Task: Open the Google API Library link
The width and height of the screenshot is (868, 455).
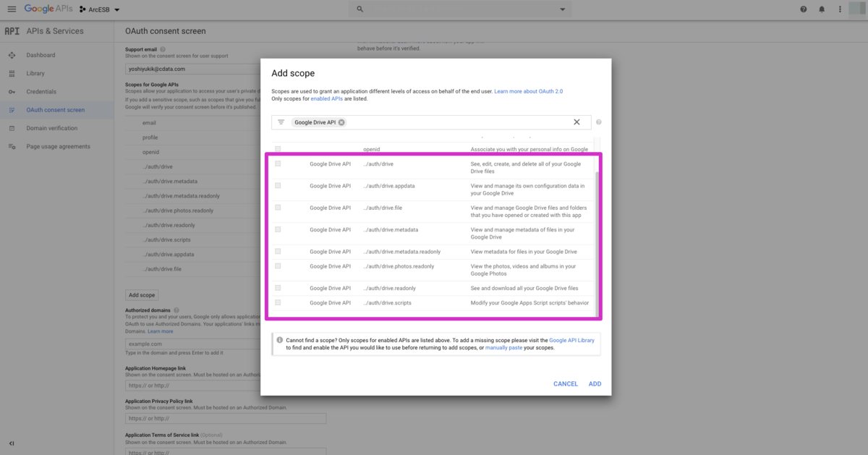Action: pos(571,339)
